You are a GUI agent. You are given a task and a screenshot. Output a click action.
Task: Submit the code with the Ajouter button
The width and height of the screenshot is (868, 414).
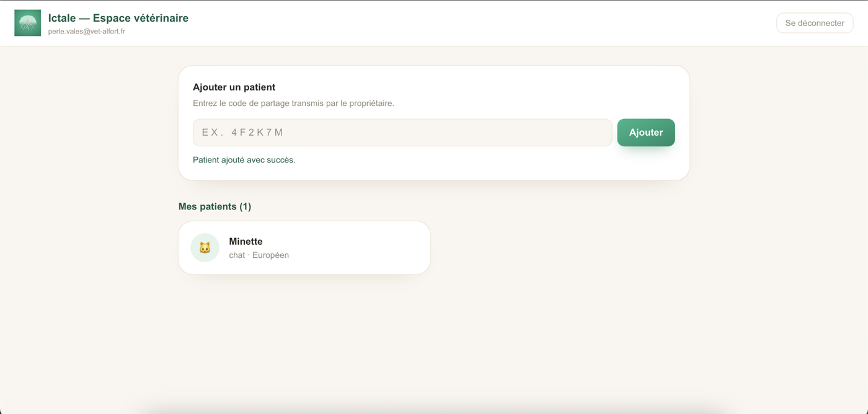pos(646,133)
